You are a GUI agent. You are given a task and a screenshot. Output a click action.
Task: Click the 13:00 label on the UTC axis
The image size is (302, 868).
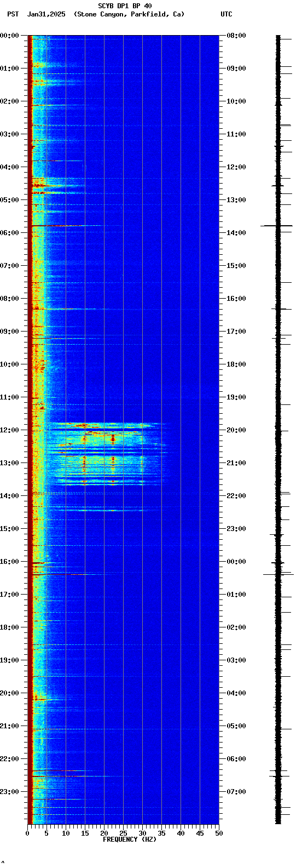(x=236, y=200)
